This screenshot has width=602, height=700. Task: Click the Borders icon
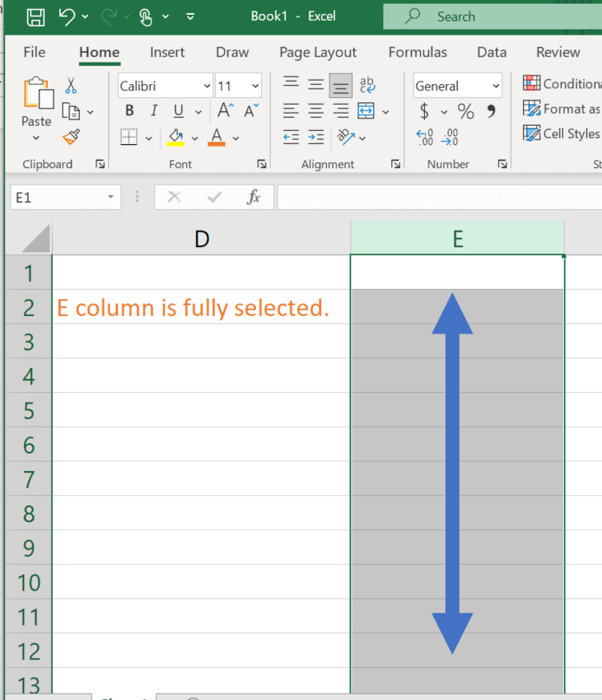pos(128,137)
